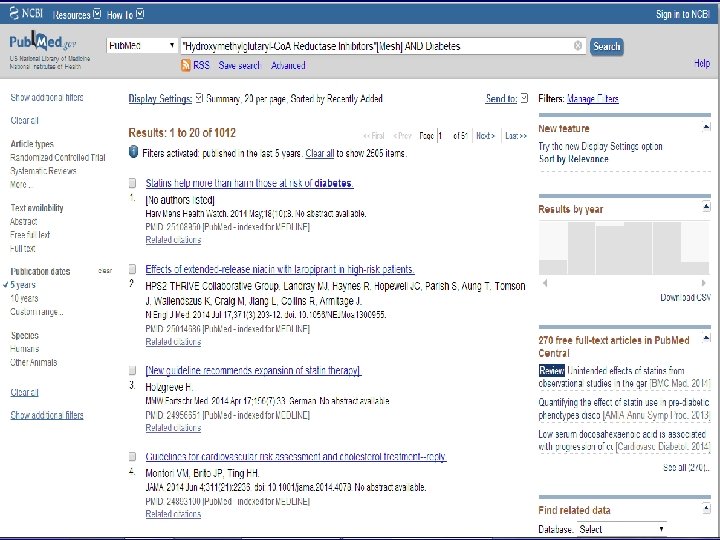Go to Next results page
Screen dimensions: 720x540
pyautogui.click(x=485, y=136)
